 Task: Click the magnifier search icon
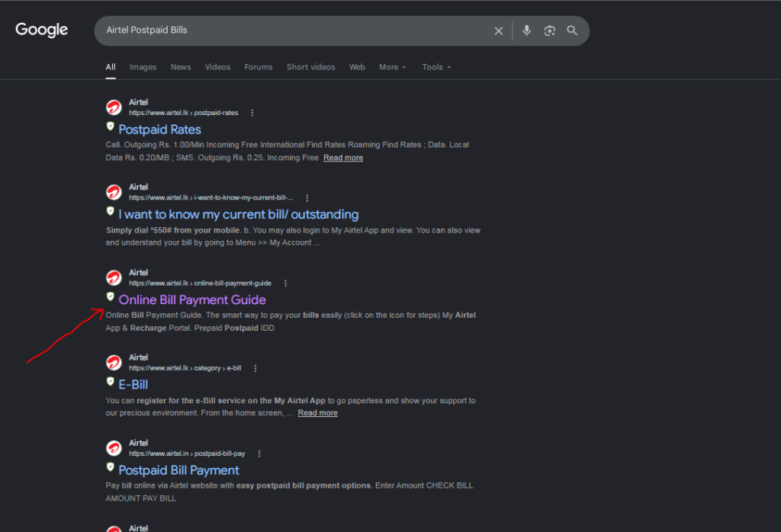(x=572, y=30)
